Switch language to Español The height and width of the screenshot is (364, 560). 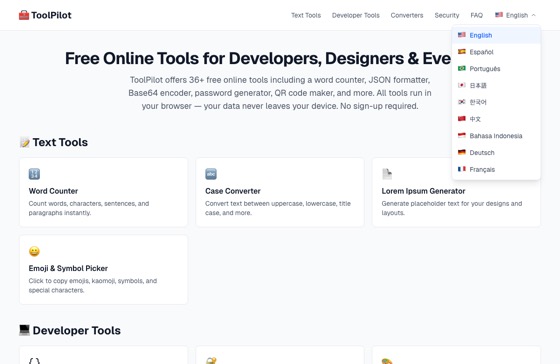496,52
